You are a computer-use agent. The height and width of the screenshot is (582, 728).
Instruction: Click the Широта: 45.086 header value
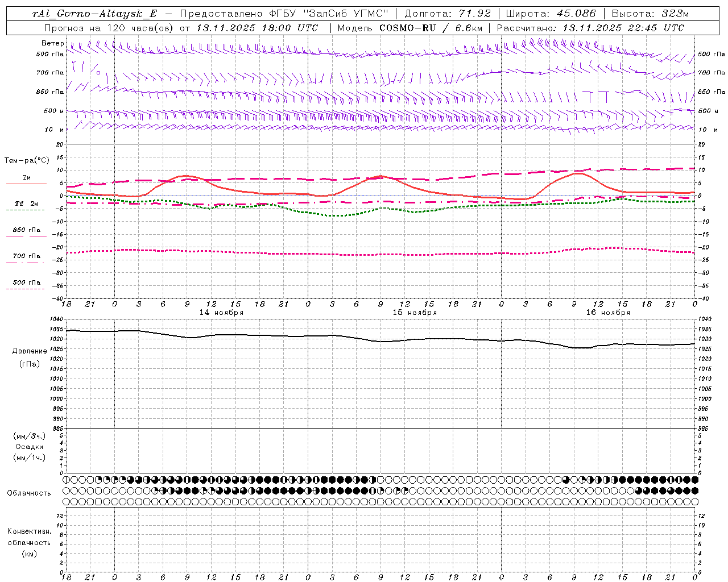(551, 14)
